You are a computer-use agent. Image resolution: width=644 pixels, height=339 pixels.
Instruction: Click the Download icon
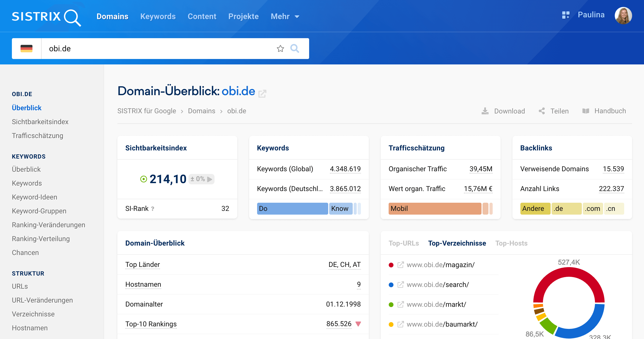pyautogui.click(x=485, y=111)
